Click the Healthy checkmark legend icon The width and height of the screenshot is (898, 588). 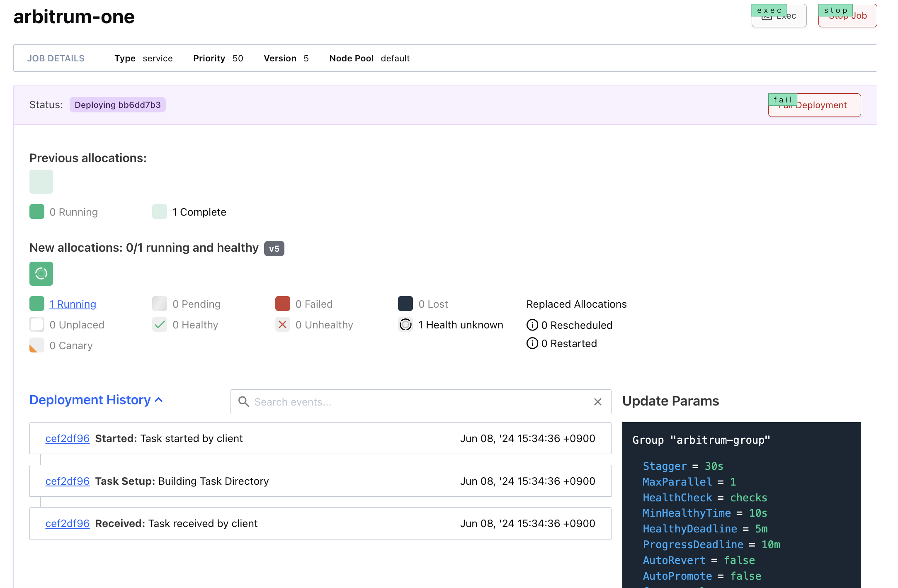[159, 325]
